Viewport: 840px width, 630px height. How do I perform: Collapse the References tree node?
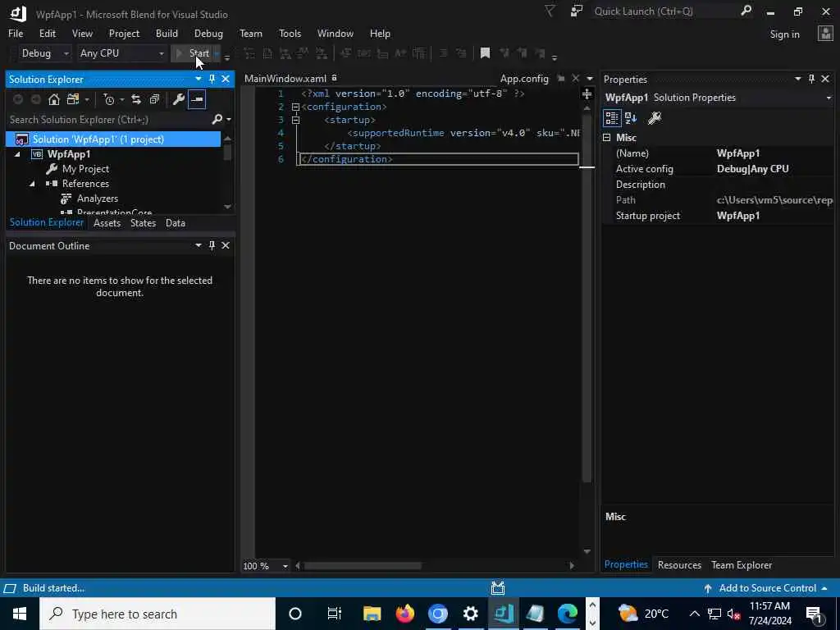coord(32,184)
